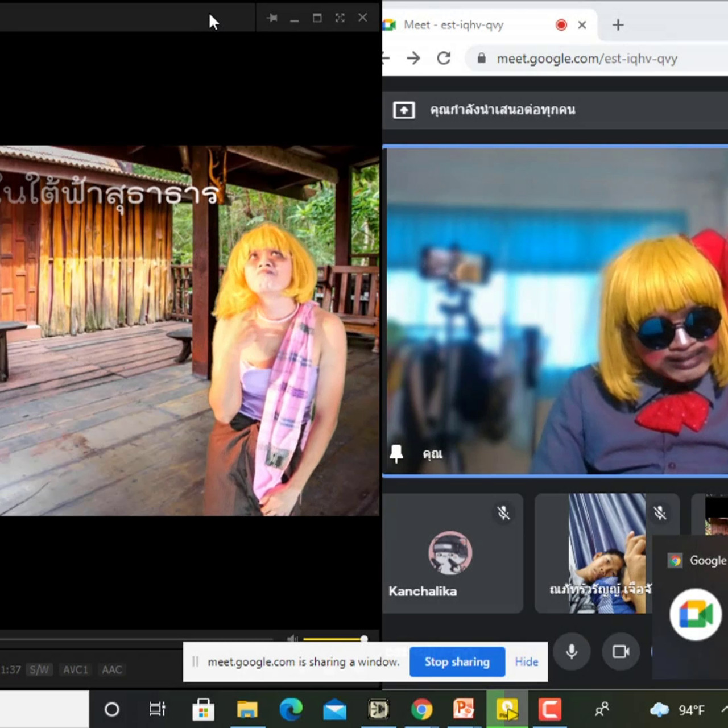Switch to Google Chrome on the taskbar
Image resolution: width=728 pixels, height=728 pixels.
422,709
